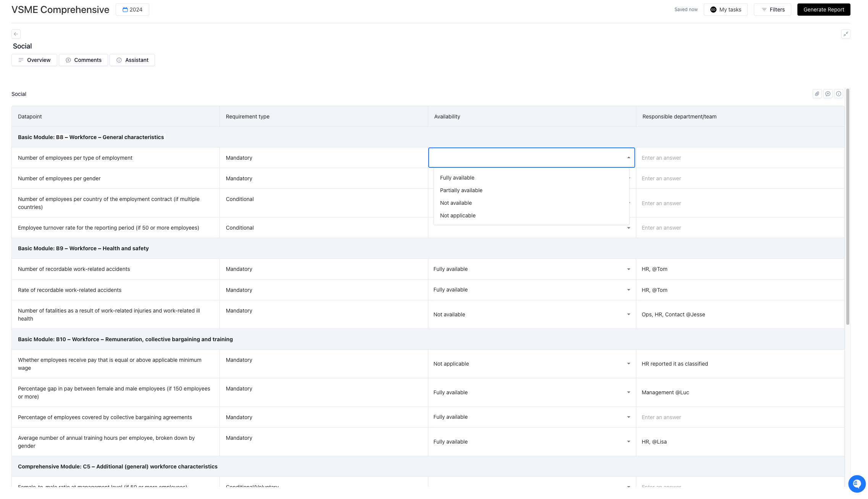Click the Availability column header
868x499 pixels.
click(x=532, y=117)
